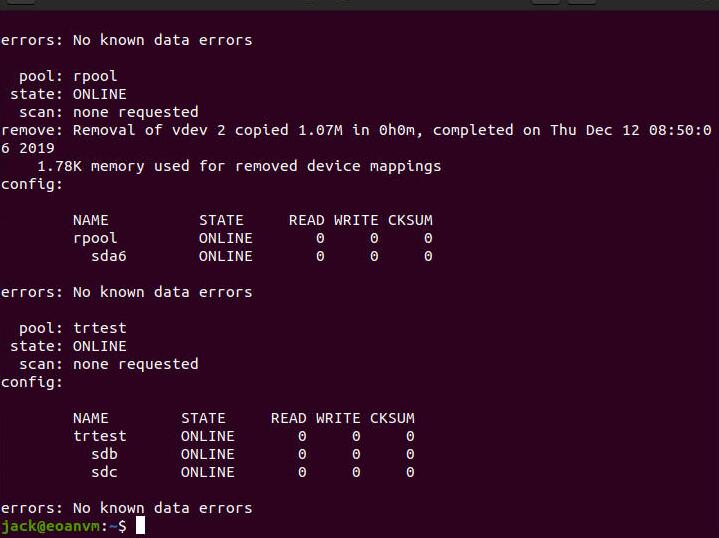Image resolution: width=719 pixels, height=538 pixels.
Task: Click the ONLINE state in sda6 row
Action: pyautogui.click(x=225, y=256)
